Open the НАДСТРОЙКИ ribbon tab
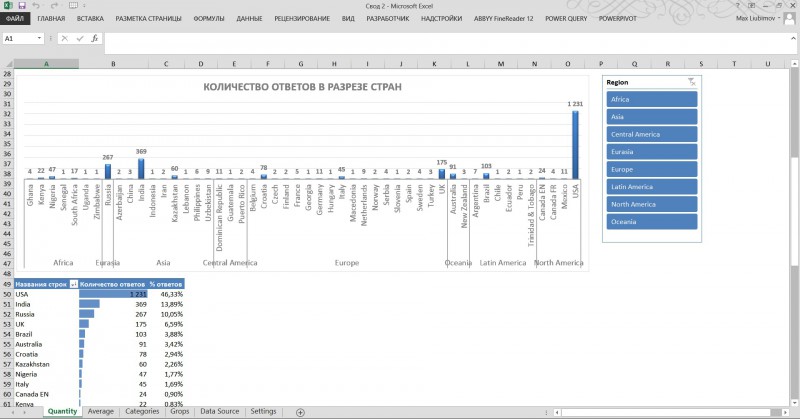The height and width of the screenshot is (419, 800). click(x=441, y=18)
